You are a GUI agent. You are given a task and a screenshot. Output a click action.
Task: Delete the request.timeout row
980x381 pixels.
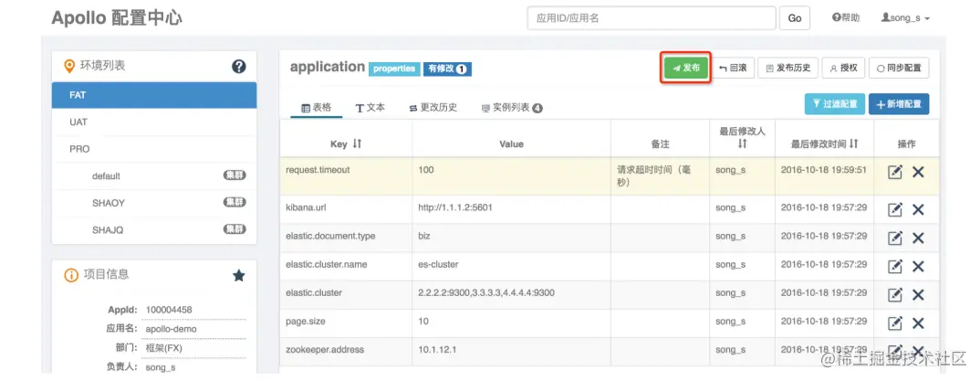[x=918, y=172]
